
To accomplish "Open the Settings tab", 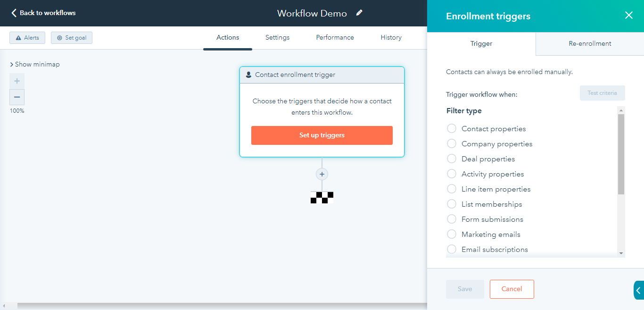I will click(x=277, y=37).
